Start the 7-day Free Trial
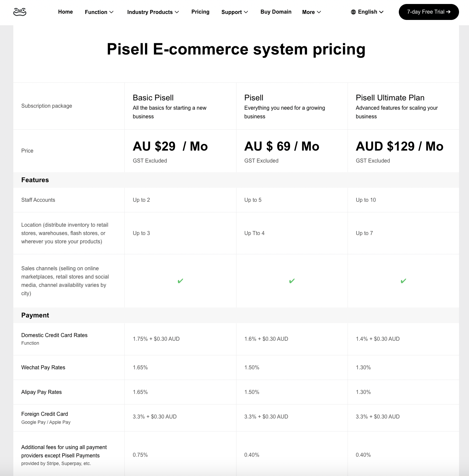469x476 pixels. click(429, 12)
